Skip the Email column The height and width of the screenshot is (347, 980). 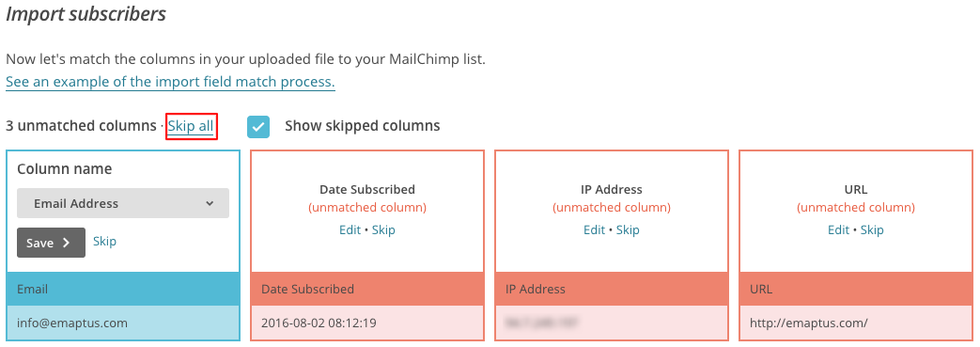(x=104, y=242)
